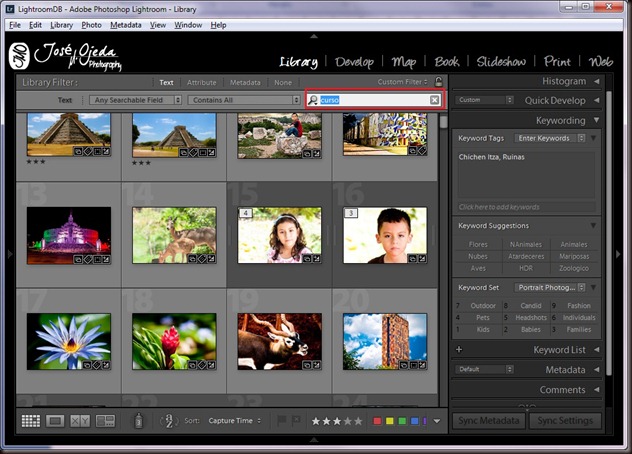Screen dimensions: 632x454
Task: Switch to the Map module
Action: (404, 62)
